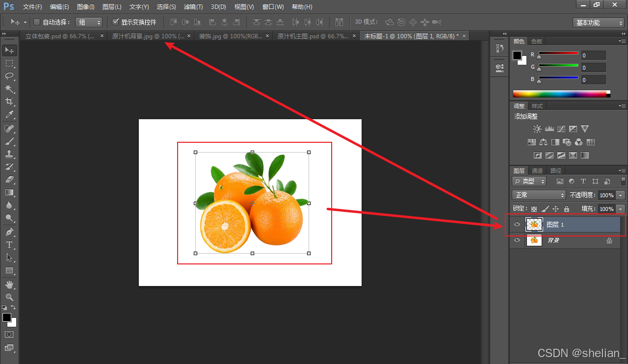Click the red R channel slider
Viewport: 628px width, 364px height.
[558, 53]
